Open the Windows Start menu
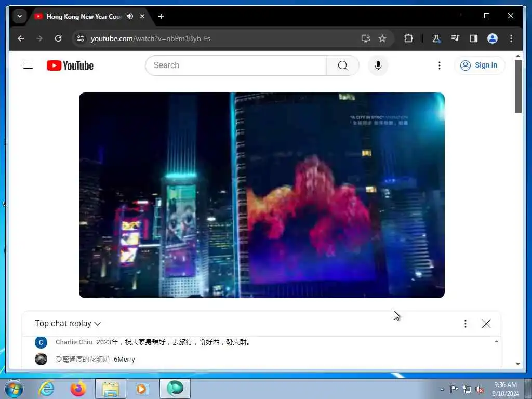Screen dimensions: 532x399 click(x=14, y=389)
